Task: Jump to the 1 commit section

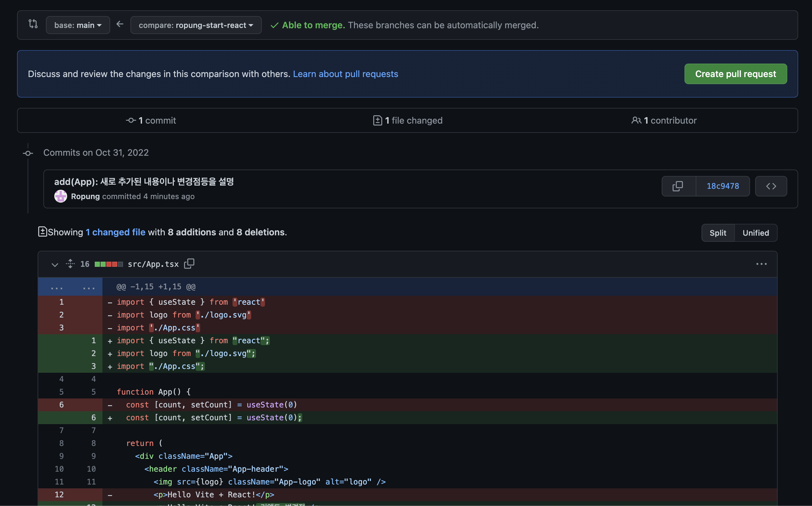Action: coord(151,120)
